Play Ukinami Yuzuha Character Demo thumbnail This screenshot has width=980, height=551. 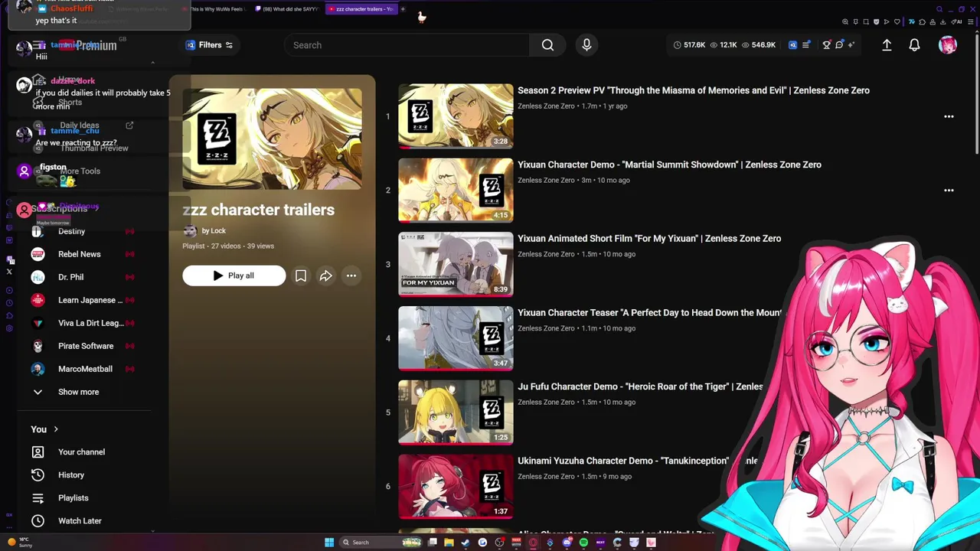456,486
